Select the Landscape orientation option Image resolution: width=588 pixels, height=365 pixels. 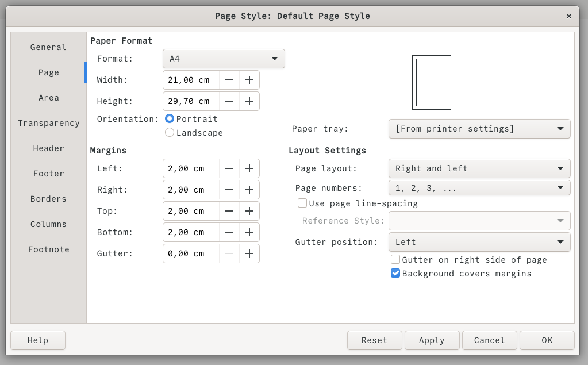(170, 132)
